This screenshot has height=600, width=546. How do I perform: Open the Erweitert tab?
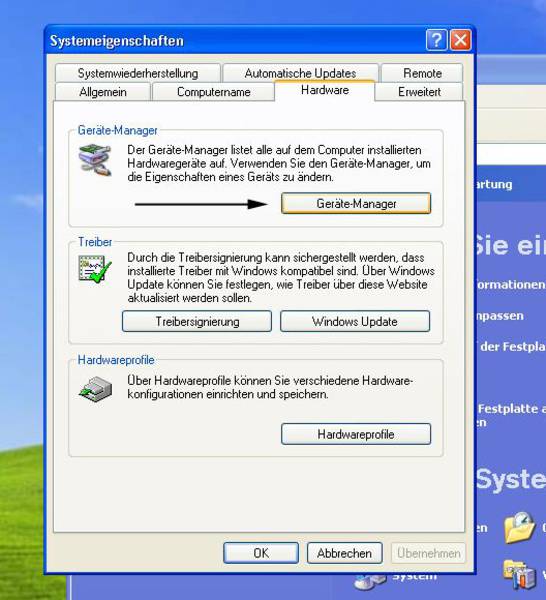tap(419, 92)
